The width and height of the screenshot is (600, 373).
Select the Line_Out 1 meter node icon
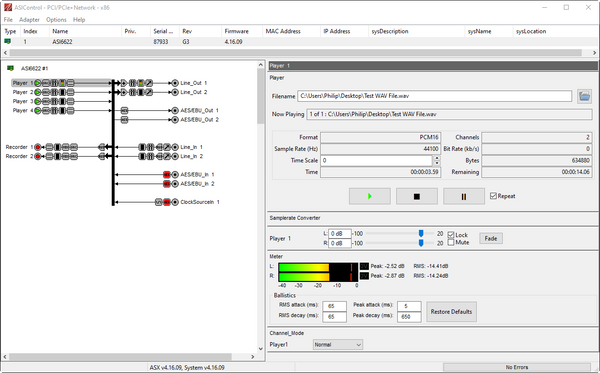(x=140, y=83)
